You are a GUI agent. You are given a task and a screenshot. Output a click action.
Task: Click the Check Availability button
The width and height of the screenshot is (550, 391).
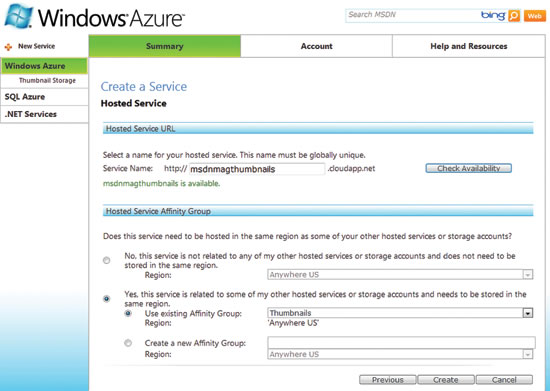click(x=469, y=168)
